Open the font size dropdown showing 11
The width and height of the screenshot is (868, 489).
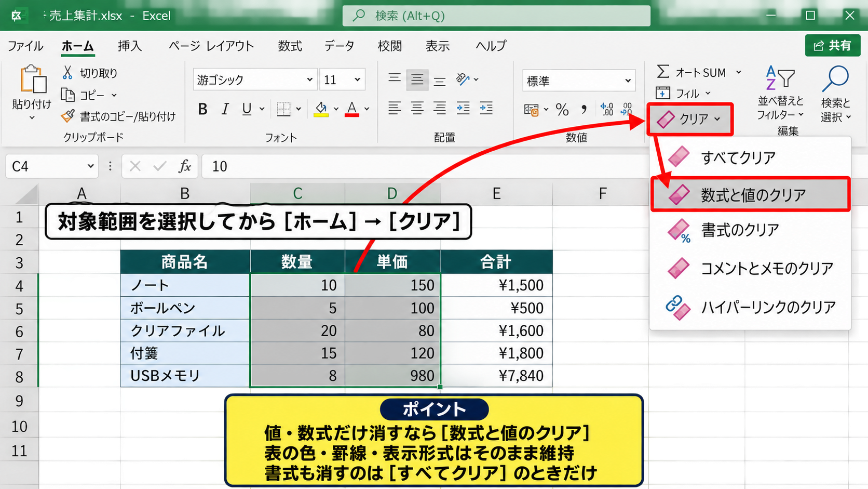pos(357,80)
